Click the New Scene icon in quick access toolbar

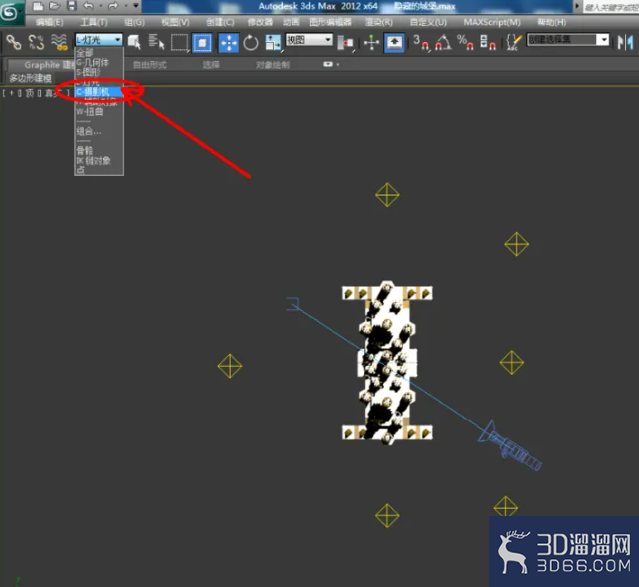(x=38, y=6)
